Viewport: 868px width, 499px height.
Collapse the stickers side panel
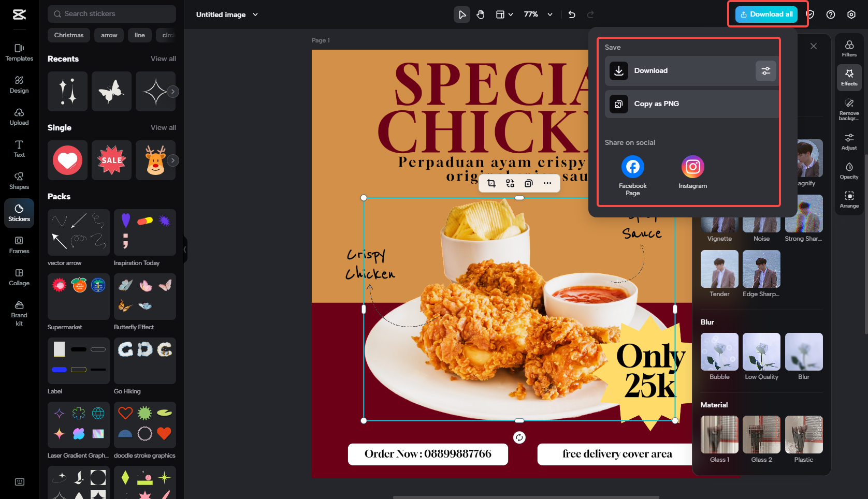tap(185, 250)
